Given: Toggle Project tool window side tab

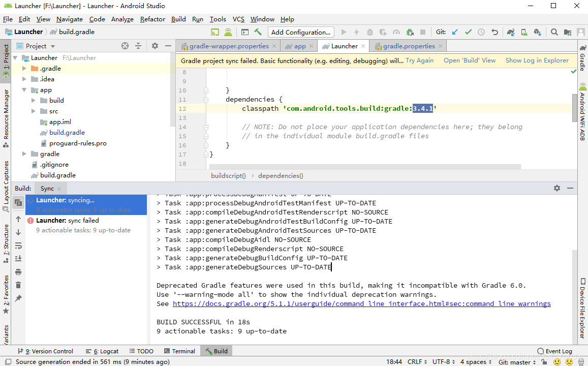Looking at the screenshot, I should [x=6, y=60].
